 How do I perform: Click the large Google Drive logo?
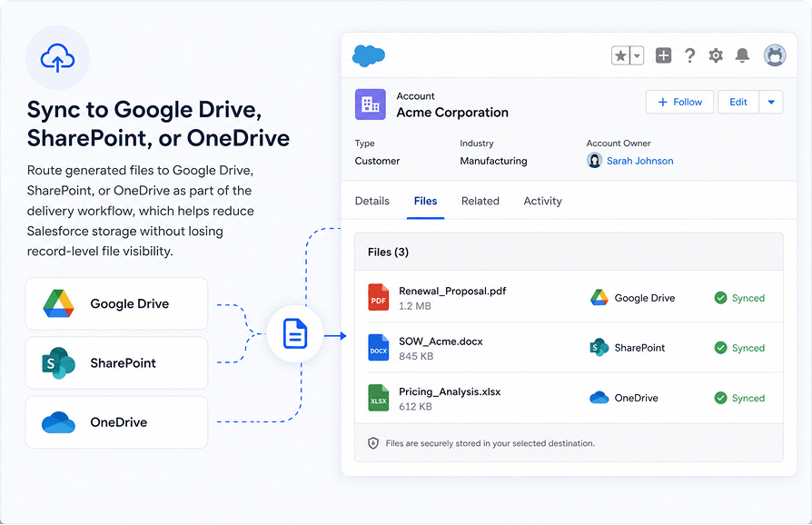58,303
